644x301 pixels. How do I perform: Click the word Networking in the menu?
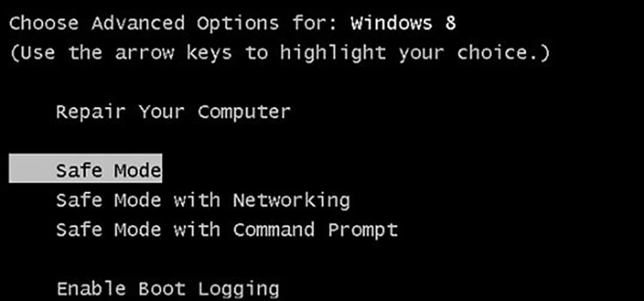(291, 200)
